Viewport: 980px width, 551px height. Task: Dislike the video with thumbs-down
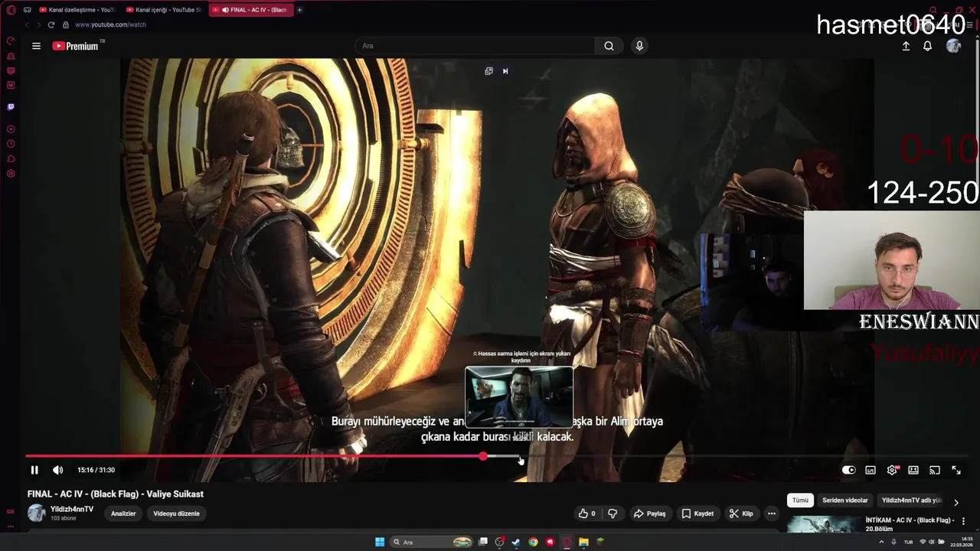pyautogui.click(x=612, y=514)
